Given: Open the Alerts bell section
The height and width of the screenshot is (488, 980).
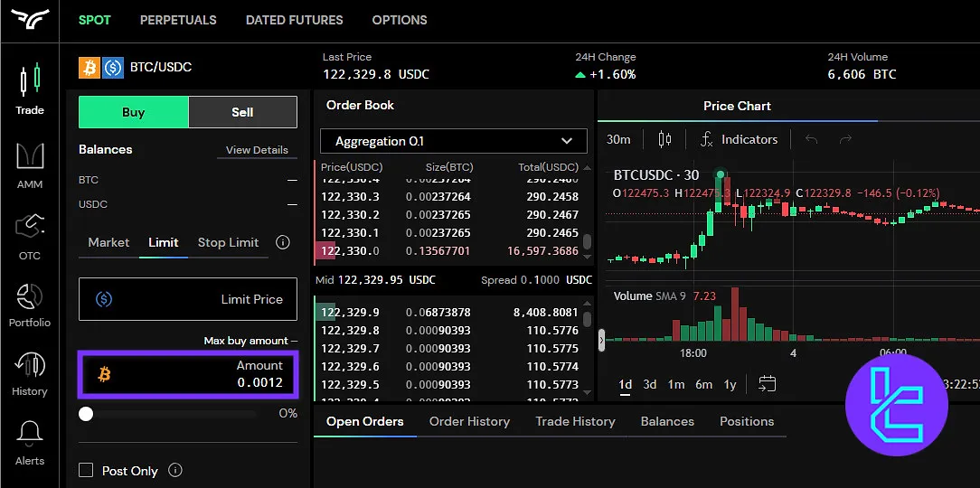Looking at the screenshot, I should click(29, 443).
